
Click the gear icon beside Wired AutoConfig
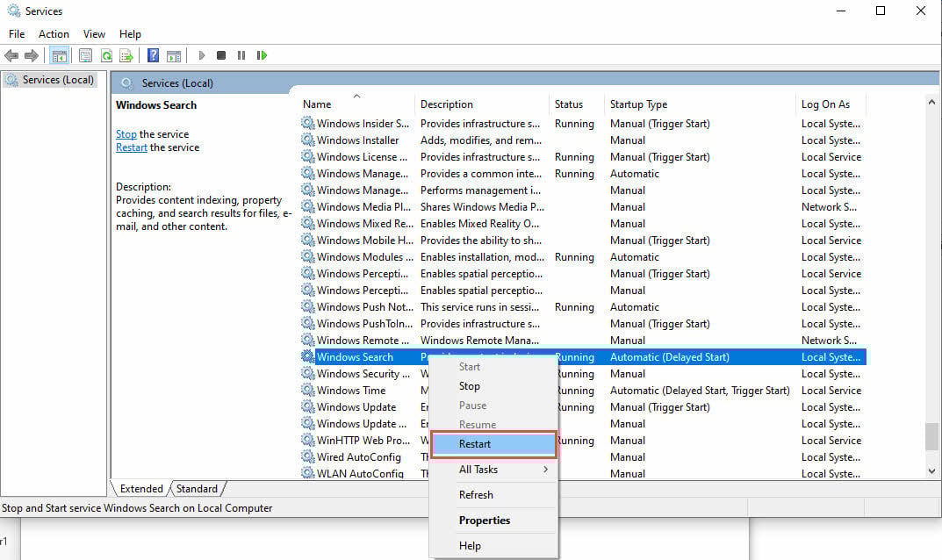(307, 456)
